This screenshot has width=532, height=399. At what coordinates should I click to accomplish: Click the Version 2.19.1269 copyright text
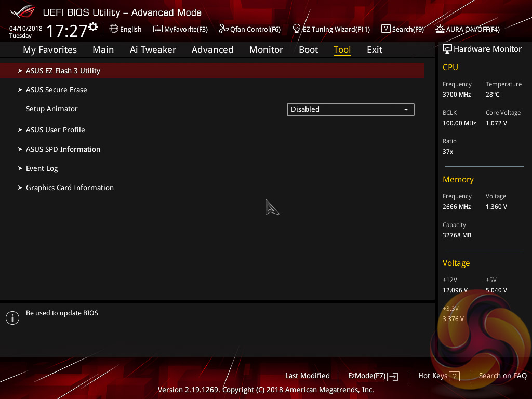[266, 390]
